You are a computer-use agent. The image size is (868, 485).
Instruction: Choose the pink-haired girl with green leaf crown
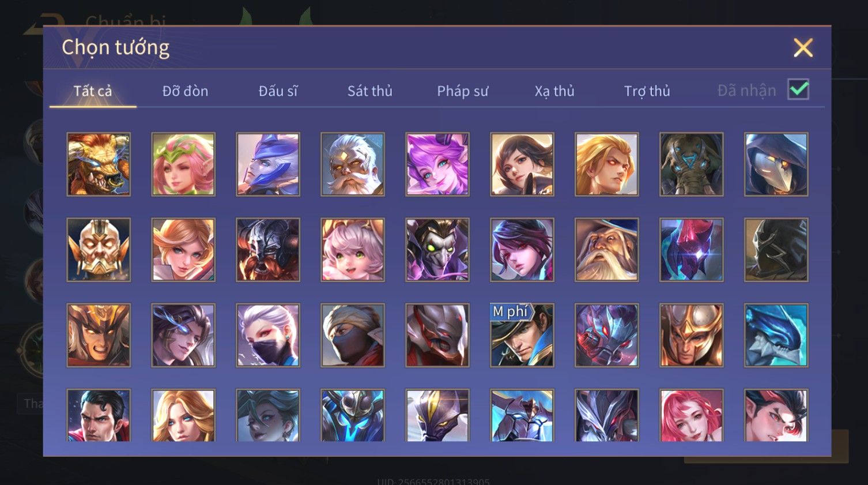pos(183,164)
